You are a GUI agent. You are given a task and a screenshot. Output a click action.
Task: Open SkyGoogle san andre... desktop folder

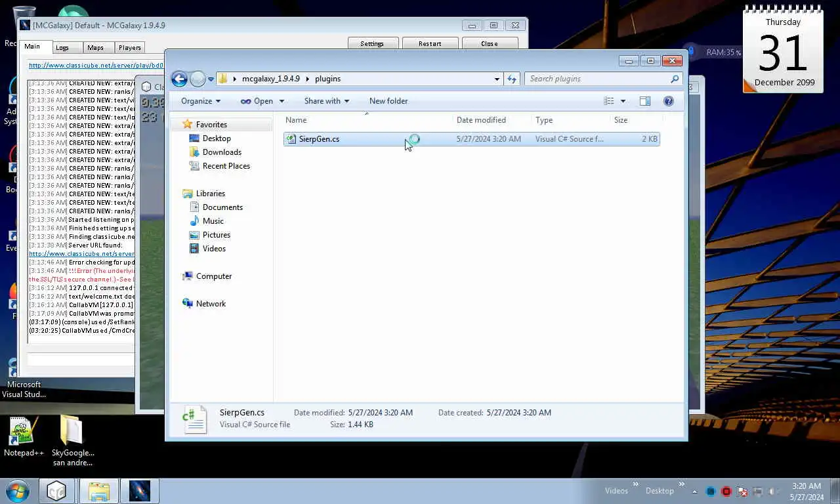tap(73, 440)
